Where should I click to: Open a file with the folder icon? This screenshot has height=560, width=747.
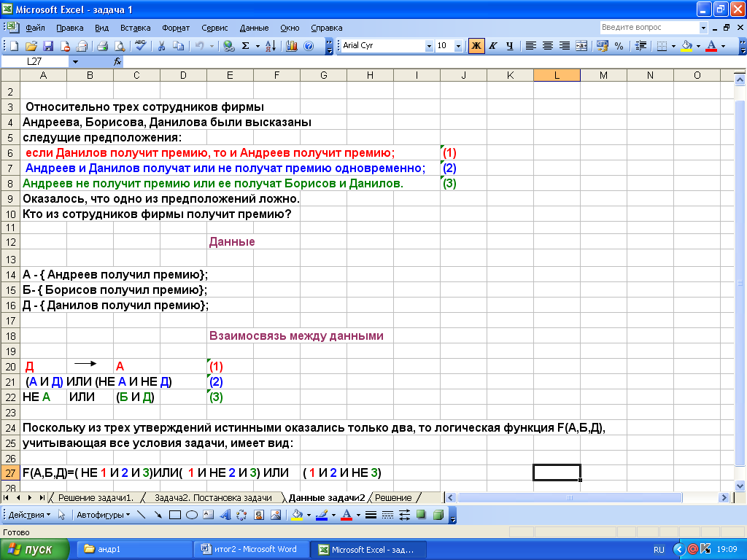click(x=31, y=46)
